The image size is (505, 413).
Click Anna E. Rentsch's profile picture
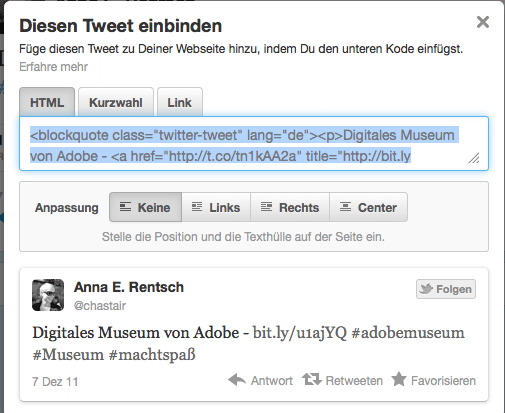48,295
